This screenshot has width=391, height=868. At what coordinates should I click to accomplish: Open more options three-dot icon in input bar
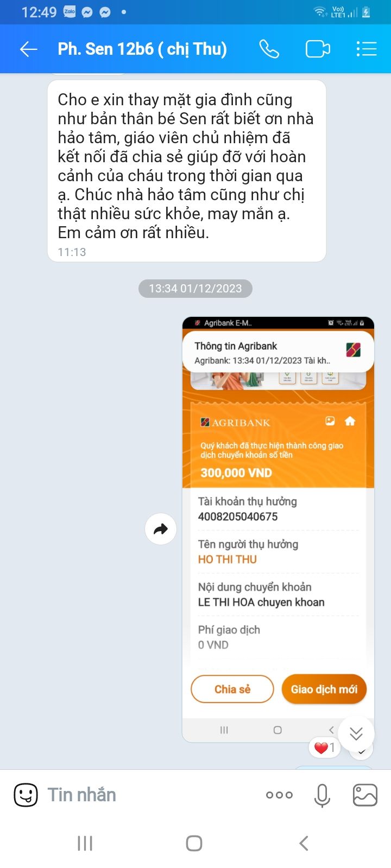pos(279,795)
